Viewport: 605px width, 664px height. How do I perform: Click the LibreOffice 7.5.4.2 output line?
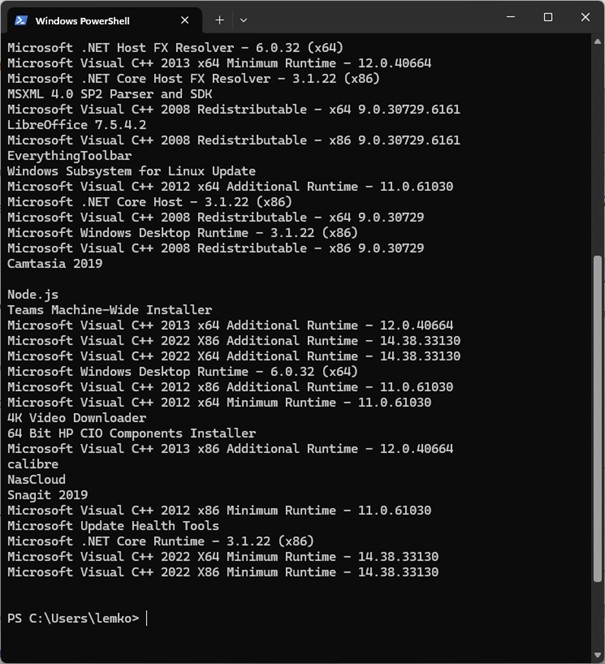click(x=76, y=125)
